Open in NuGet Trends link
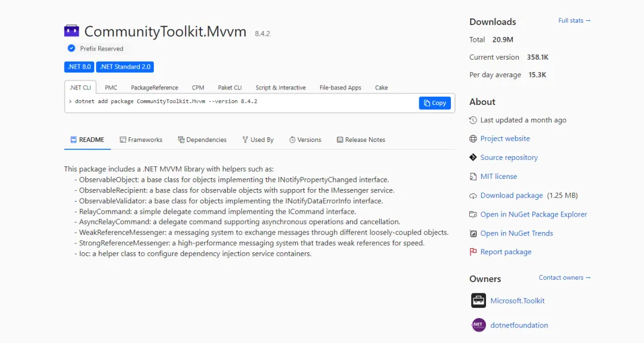 516,233
